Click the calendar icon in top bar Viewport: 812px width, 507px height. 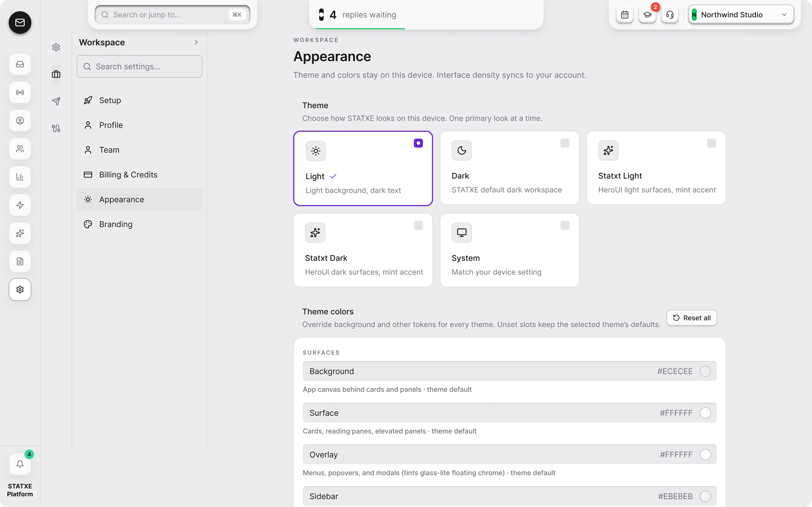click(625, 15)
